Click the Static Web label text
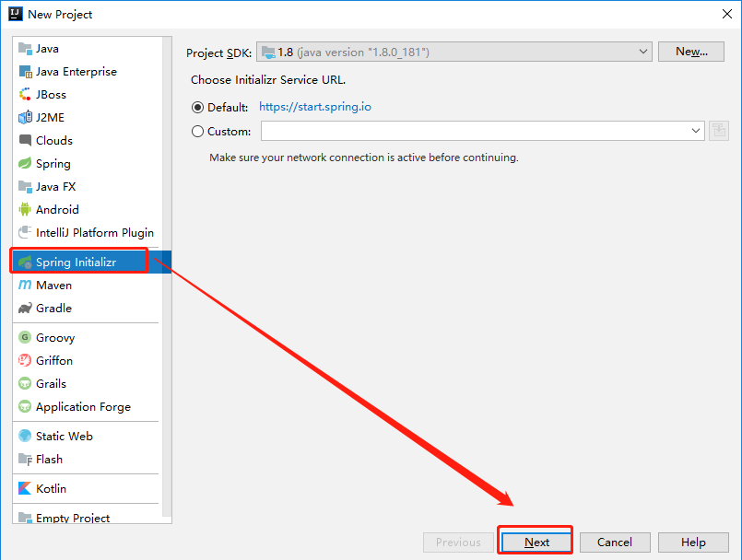 [x=65, y=436]
